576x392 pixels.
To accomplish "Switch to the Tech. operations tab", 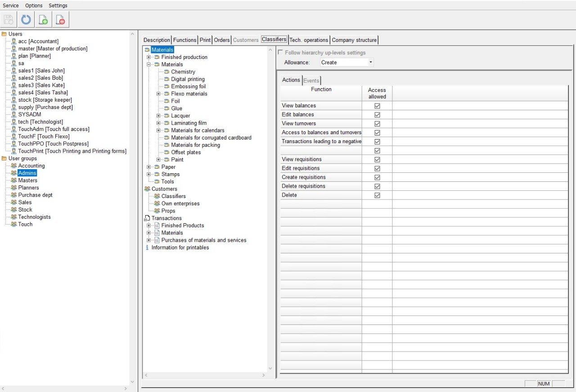I will (x=309, y=40).
